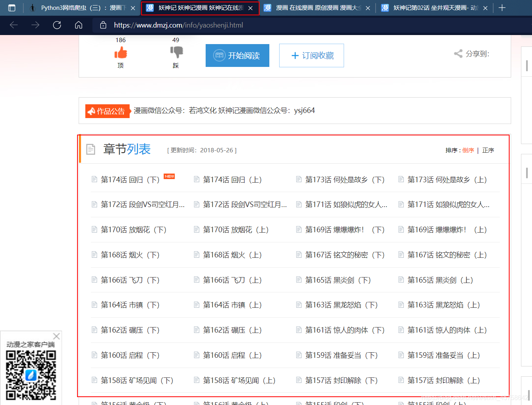Open chapter 第158话 矿场见闻（上）
The width and height of the screenshot is (532, 405).
tap(239, 381)
